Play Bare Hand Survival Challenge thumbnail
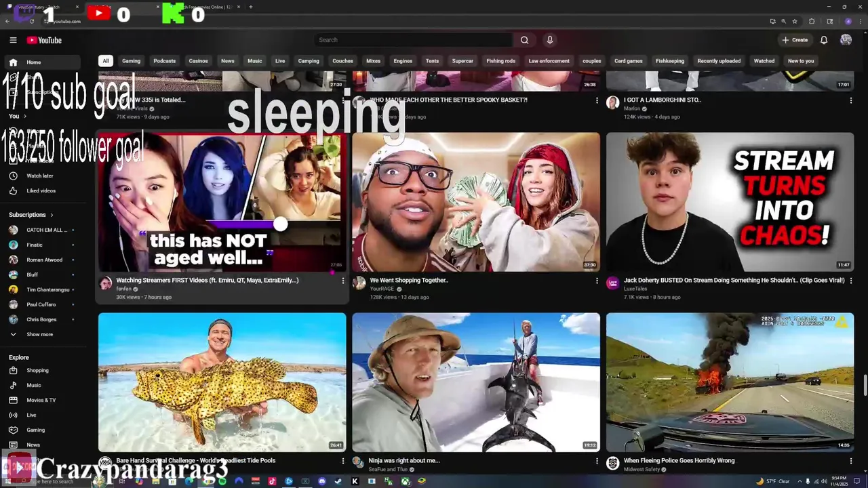Image resolution: width=868 pixels, height=488 pixels. coord(222,382)
